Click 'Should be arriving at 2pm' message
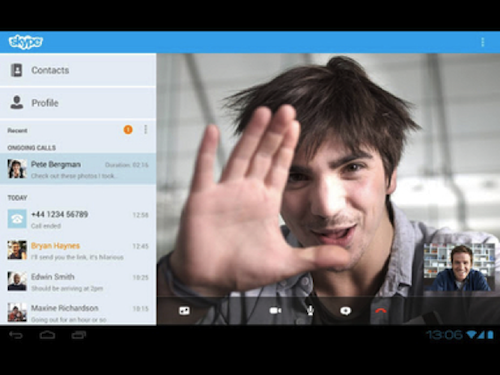Image resolution: width=500 pixels, height=375 pixels. pos(67,288)
